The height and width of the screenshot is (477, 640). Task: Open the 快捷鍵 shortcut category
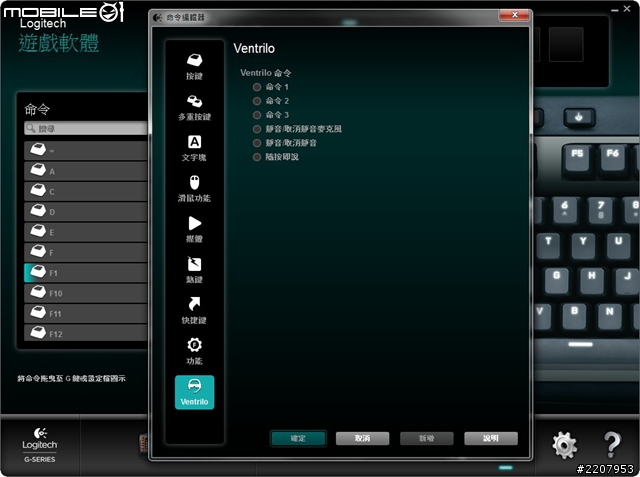pyautogui.click(x=194, y=311)
